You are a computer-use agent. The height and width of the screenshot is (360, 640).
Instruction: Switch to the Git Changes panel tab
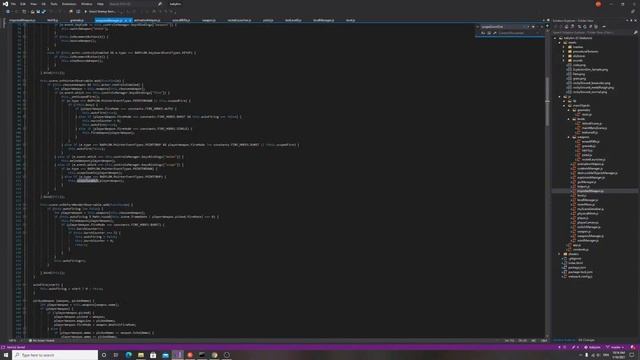click(x=587, y=340)
